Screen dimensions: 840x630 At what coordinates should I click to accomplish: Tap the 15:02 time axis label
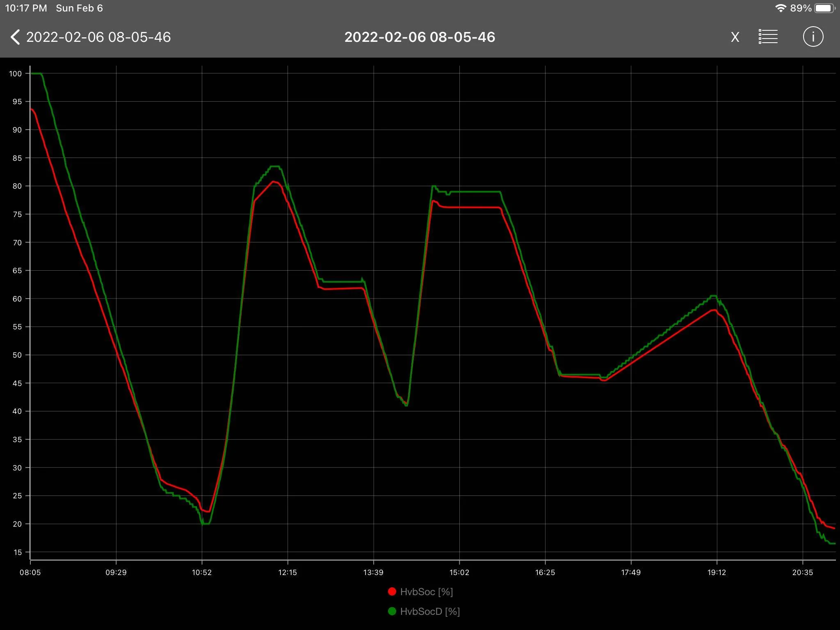click(x=459, y=572)
